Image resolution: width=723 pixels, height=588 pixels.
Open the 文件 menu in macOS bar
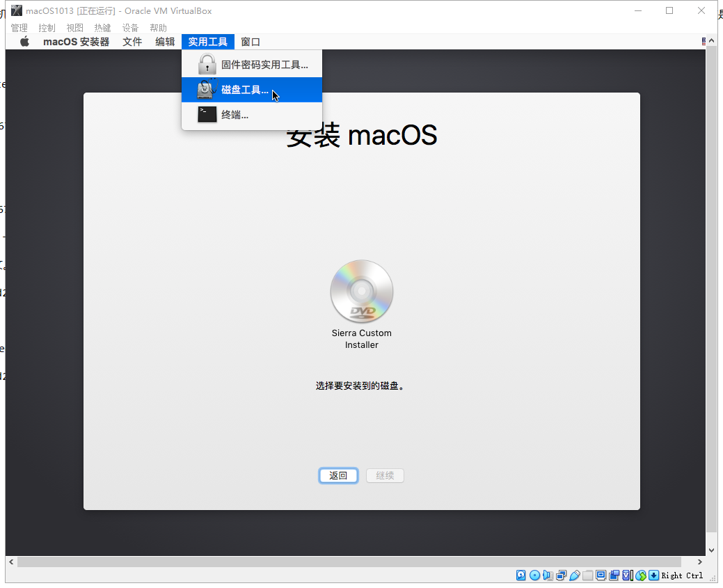(132, 42)
